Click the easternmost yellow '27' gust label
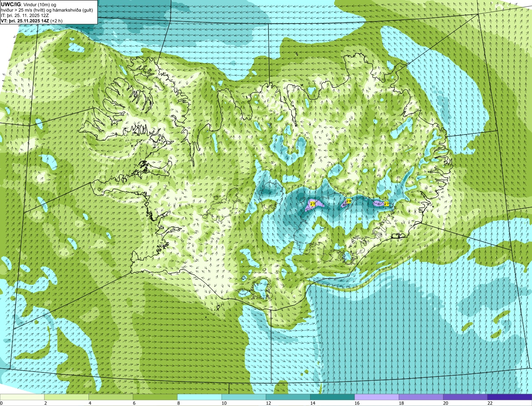This screenshot has width=532, height=406. tap(387, 204)
